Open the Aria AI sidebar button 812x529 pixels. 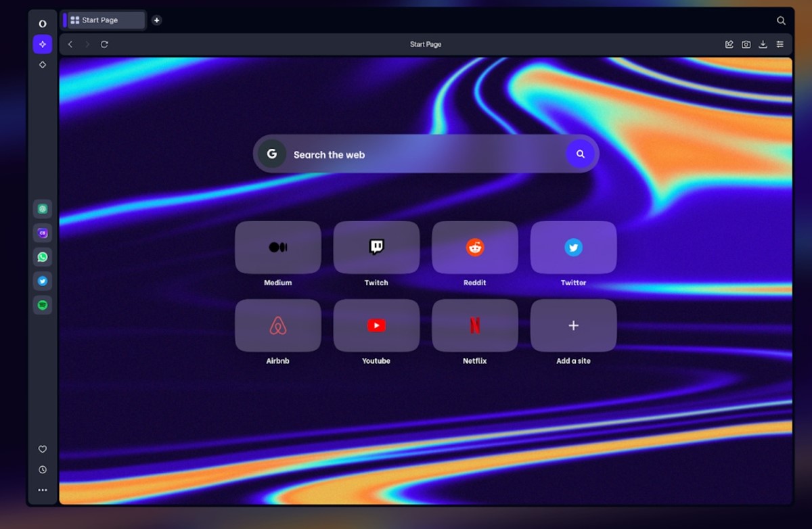pos(43,44)
